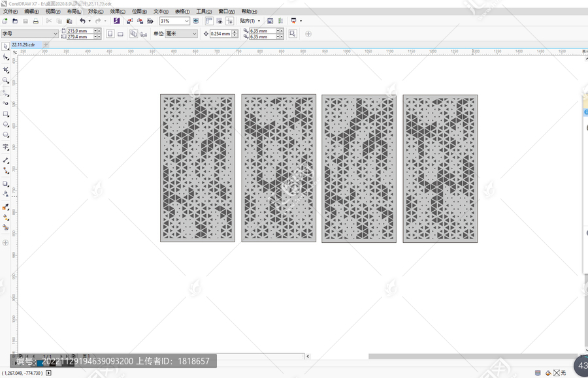Toggle the Treat as filled button
Viewport: 588px width, 378px height.
293,34
